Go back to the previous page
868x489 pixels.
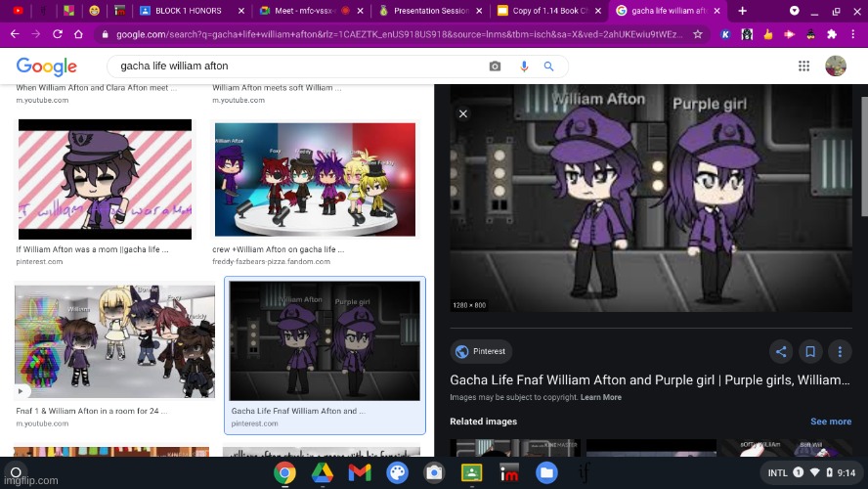(x=15, y=34)
